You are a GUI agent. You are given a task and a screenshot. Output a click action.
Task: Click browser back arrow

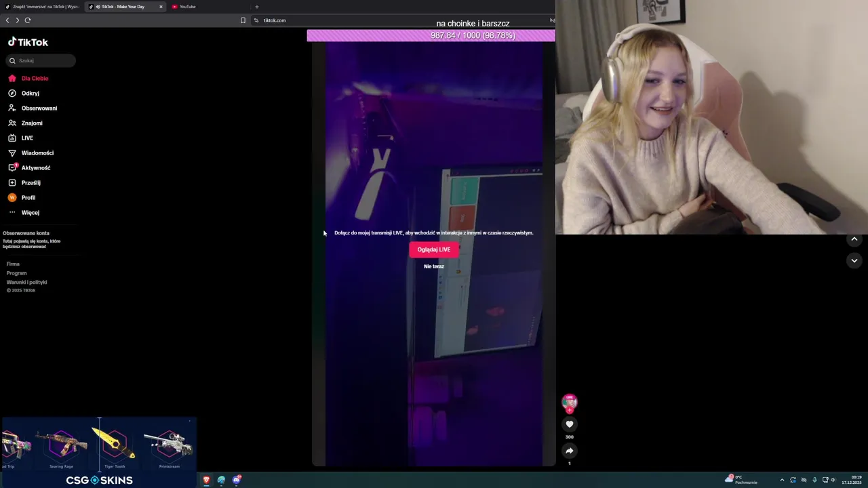[7, 20]
